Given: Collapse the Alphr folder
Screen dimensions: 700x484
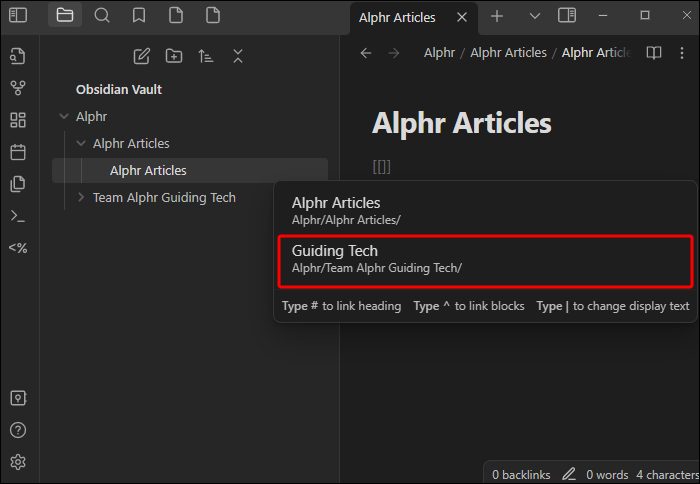Looking at the screenshot, I should [64, 117].
